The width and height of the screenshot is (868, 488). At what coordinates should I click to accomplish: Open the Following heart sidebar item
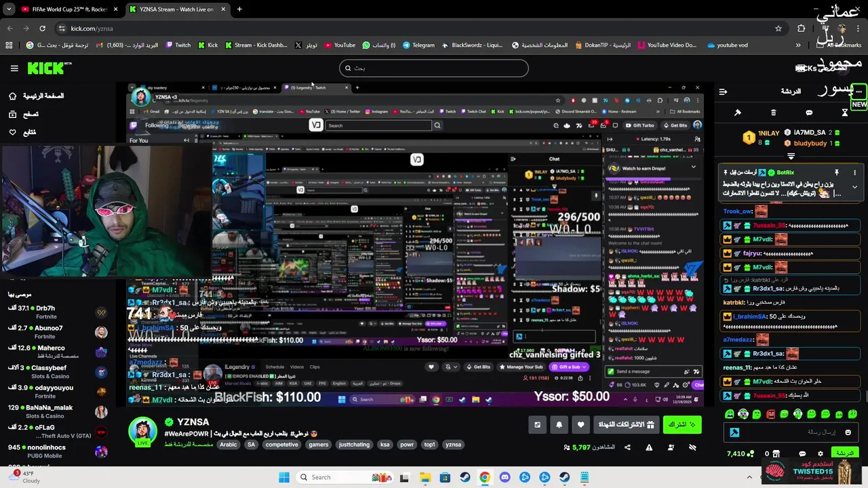tap(23, 132)
